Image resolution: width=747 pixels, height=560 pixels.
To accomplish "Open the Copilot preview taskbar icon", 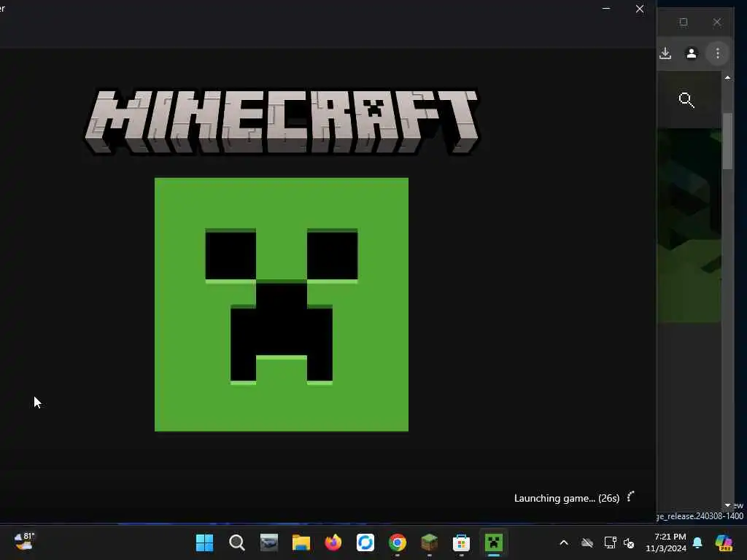I will [x=724, y=542].
